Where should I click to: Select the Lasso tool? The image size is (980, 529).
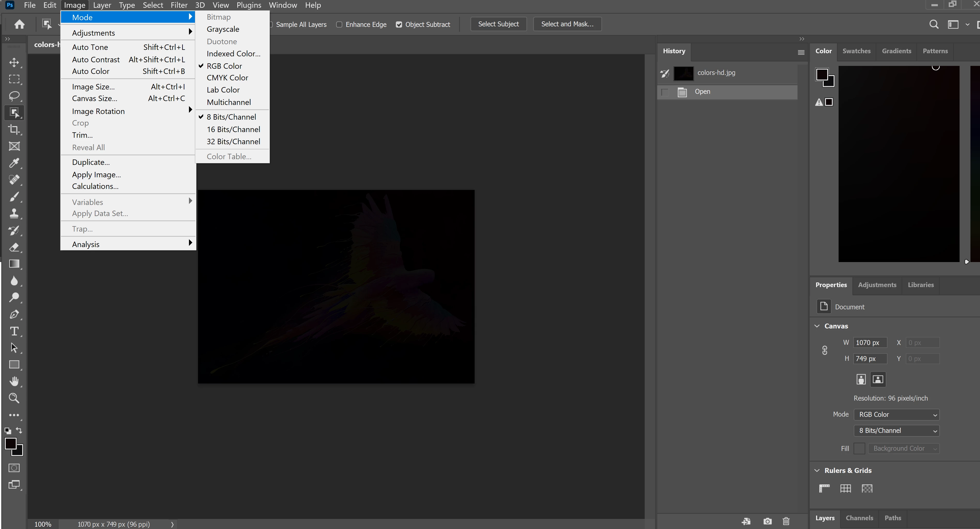tap(14, 96)
